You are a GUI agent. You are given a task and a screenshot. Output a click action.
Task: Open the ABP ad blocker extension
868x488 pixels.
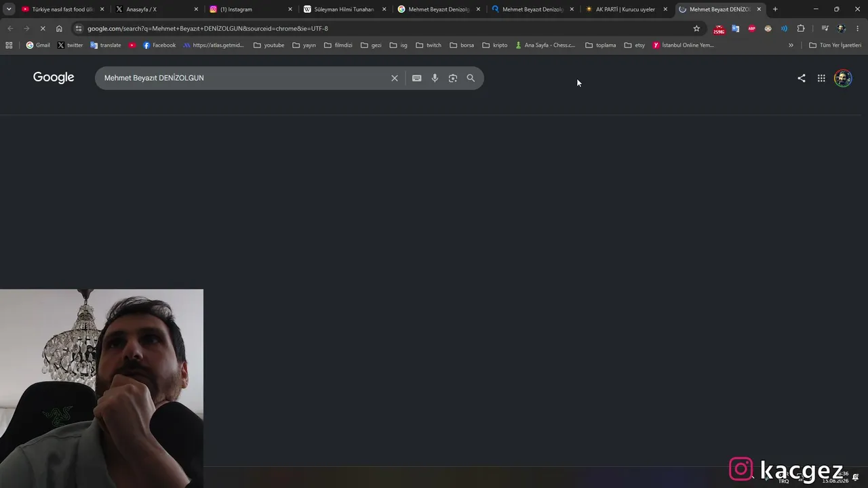coord(751,28)
